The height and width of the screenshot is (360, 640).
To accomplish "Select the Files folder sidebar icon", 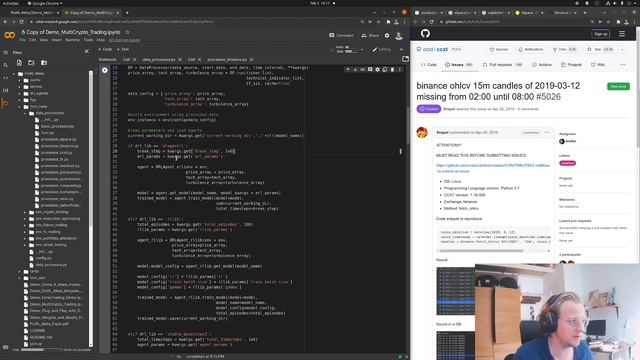I will click(5, 104).
